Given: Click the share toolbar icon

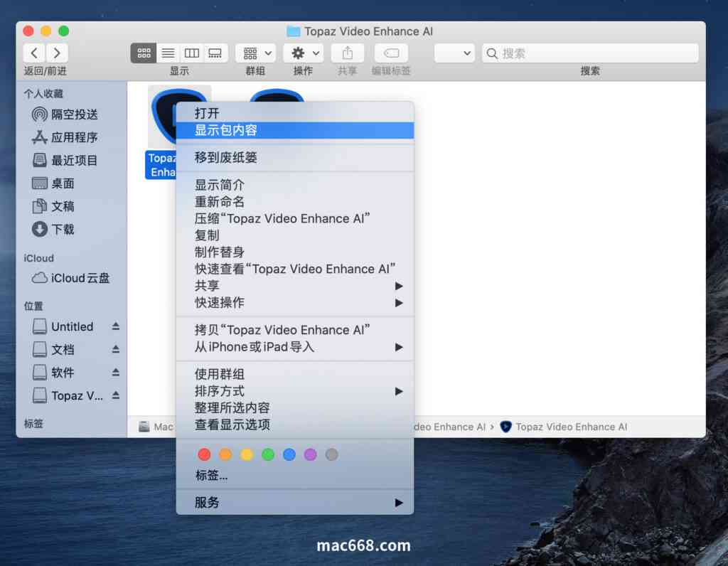Looking at the screenshot, I should (347, 53).
